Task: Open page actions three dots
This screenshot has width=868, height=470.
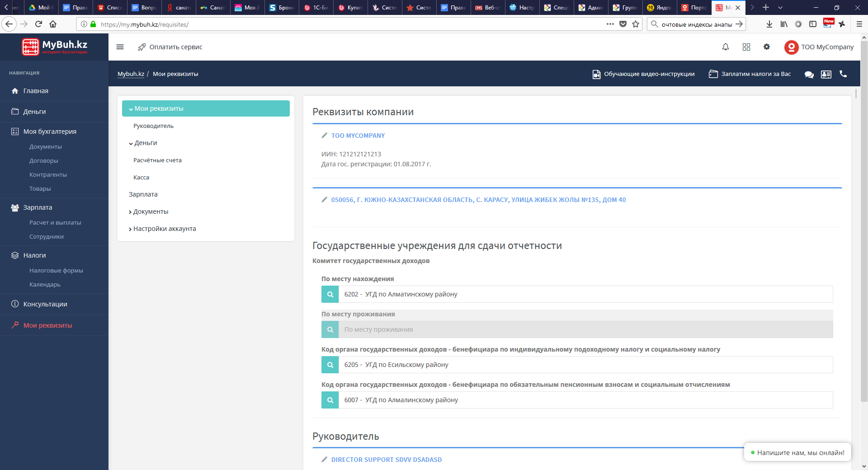Action: coord(610,24)
